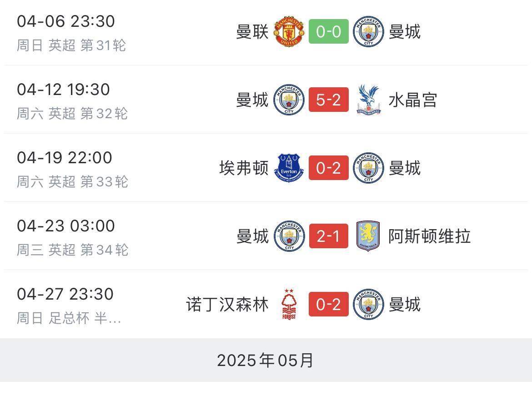Open match row dated 04-23 03:00
Screen dimensions: 532x396
(266, 236)
